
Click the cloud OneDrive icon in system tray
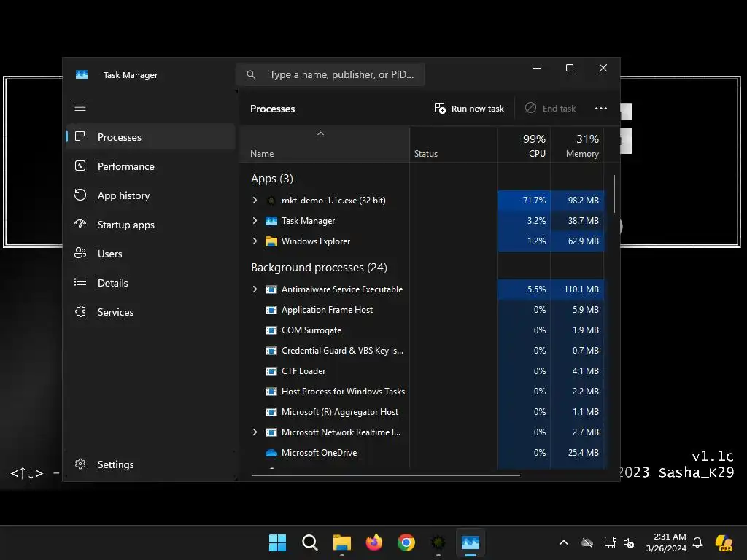(587, 542)
